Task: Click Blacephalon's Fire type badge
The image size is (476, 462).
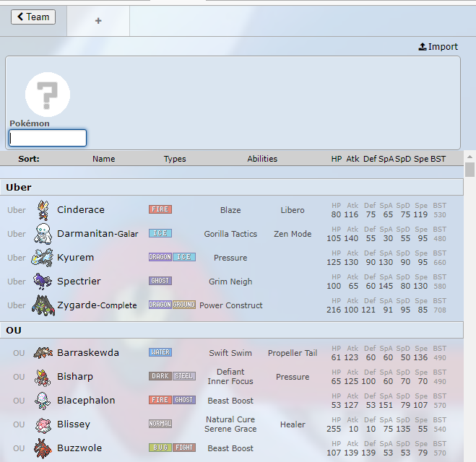Action: (160, 400)
